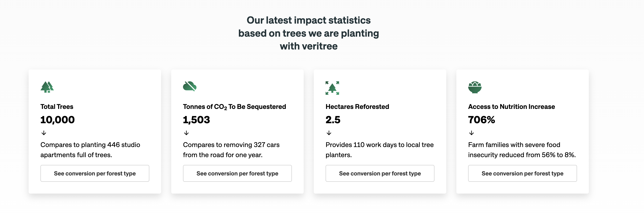Click the down arrow under 1,503
Screen dimensions: 644x214
(x=186, y=133)
